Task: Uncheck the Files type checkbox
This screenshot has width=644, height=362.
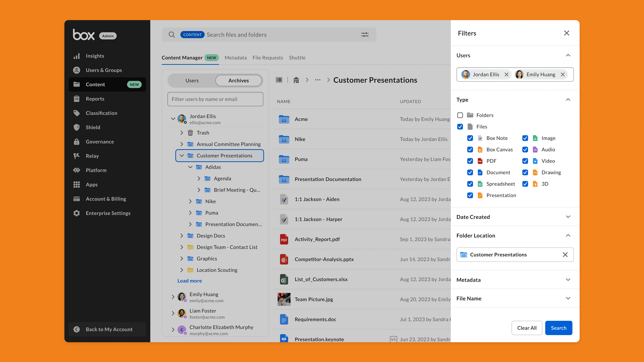Action: pos(460,127)
